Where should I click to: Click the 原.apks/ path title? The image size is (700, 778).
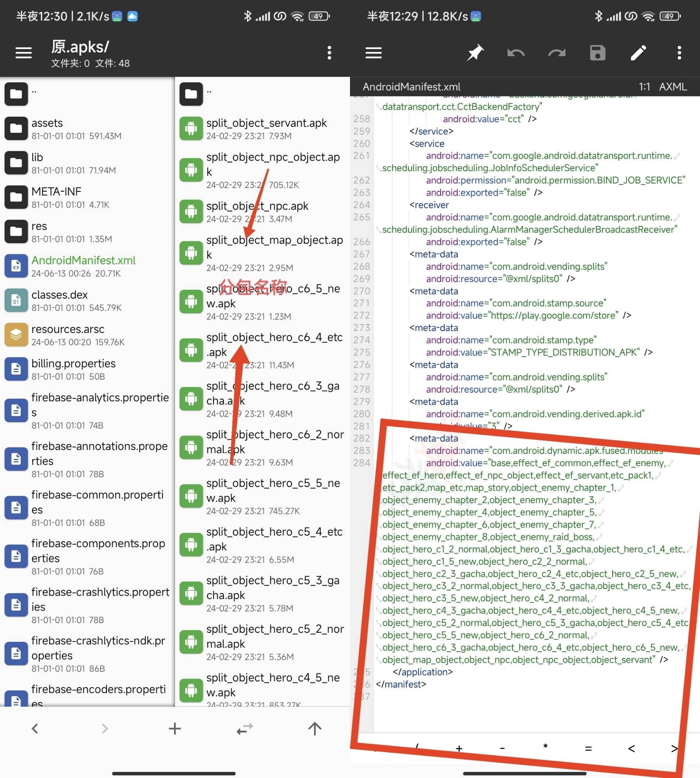80,47
